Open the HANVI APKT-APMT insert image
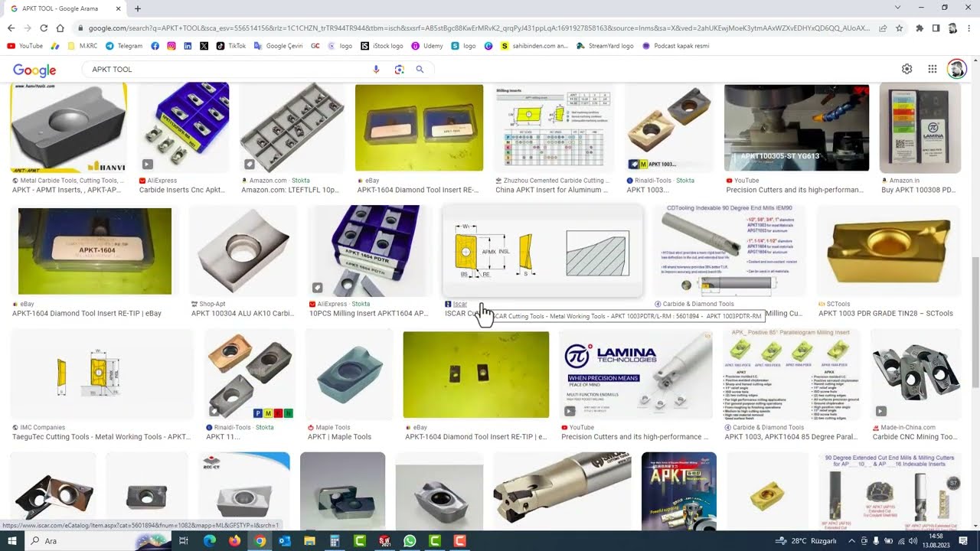This screenshot has height=551, width=980. pyautogui.click(x=69, y=128)
